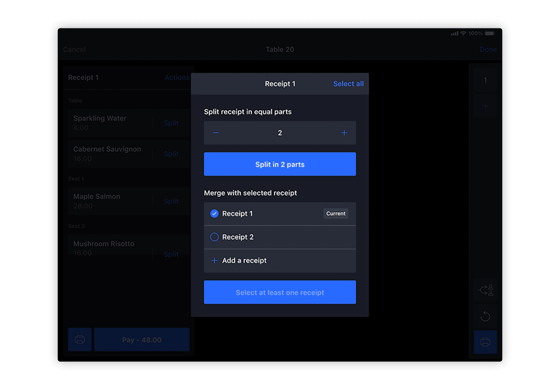The image size is (560, 392).
Task: Click the transfer seats icon in sidebar
Action: point(485,290)
